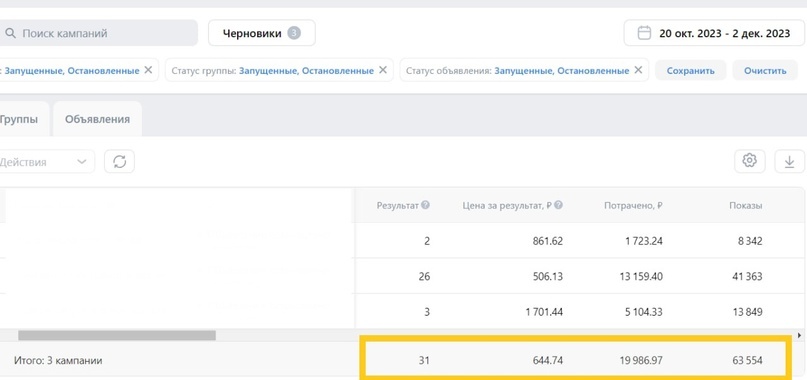Click the horizontal scrollbar thumb
The height and width of the screenshot is (380, 807).
[x=117, y=335]
